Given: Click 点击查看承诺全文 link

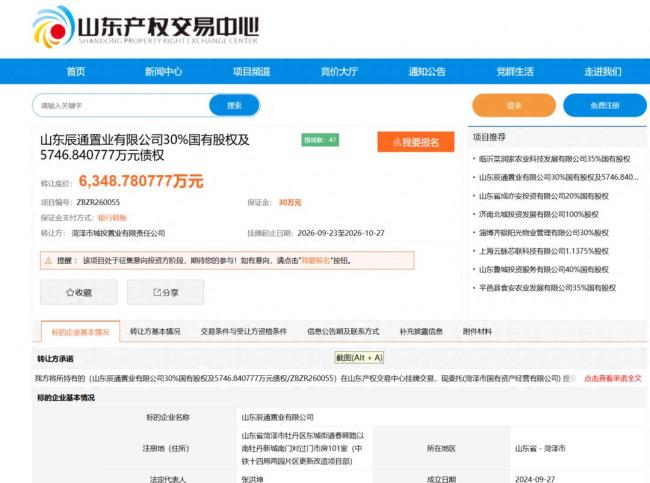Looking at the screenshot, I should click(x=613, y=378).
